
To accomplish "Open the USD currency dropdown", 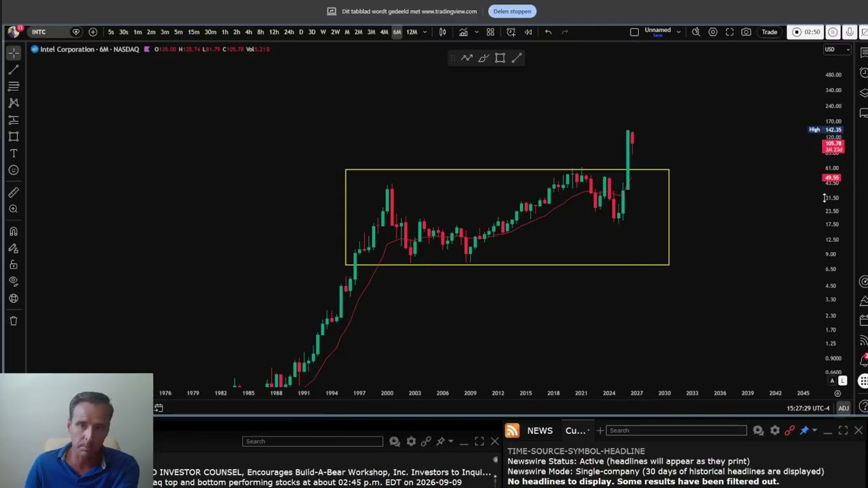I will (x=837, y=49).
